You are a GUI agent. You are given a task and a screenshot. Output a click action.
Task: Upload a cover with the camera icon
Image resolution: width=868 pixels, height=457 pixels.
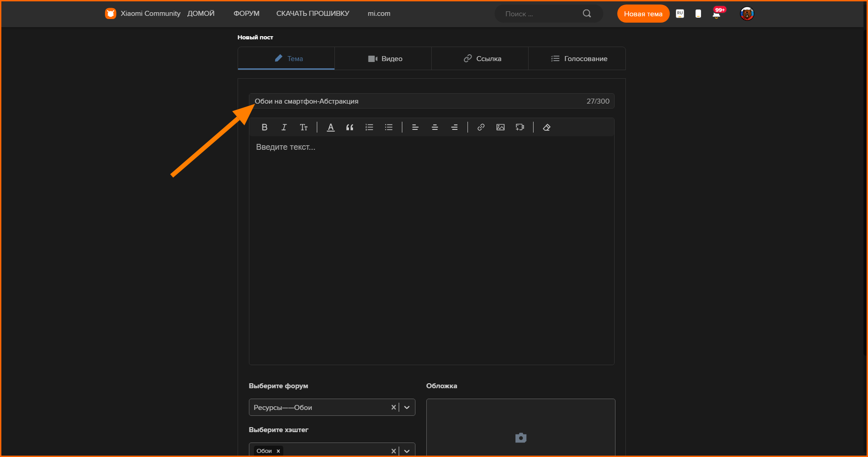click(x=521, y=438)
